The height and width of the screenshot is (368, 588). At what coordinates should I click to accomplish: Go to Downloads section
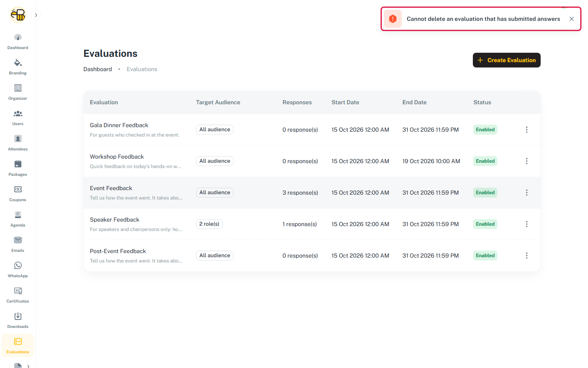tap(18, 321)
